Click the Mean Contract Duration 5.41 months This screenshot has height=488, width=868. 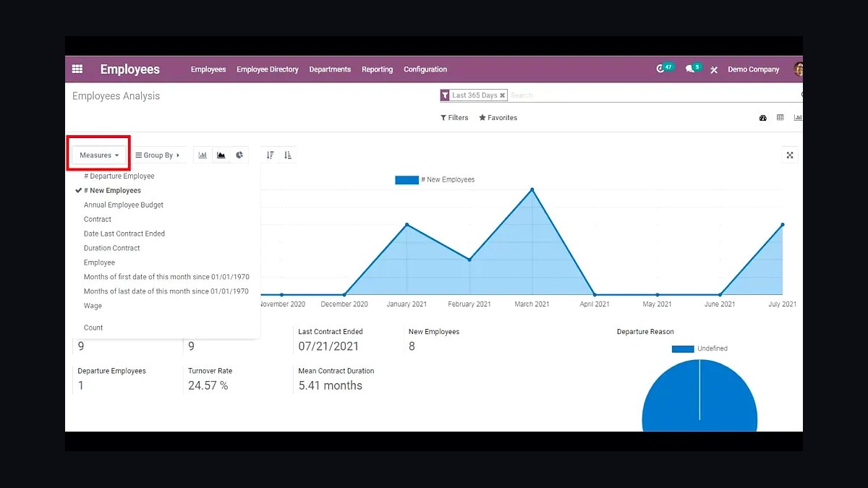click(x=331, y=386)
